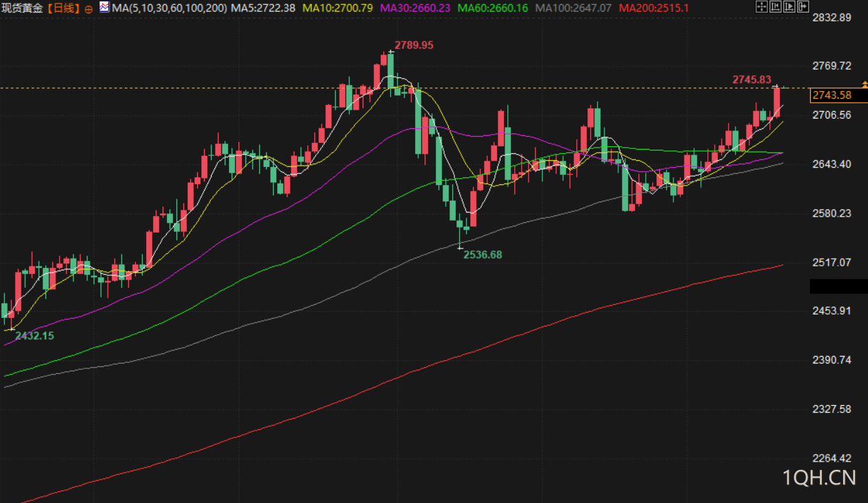Click the 2264.42 price axis label
This screenshot has height=503, width=868.
[x=832, y=458]
